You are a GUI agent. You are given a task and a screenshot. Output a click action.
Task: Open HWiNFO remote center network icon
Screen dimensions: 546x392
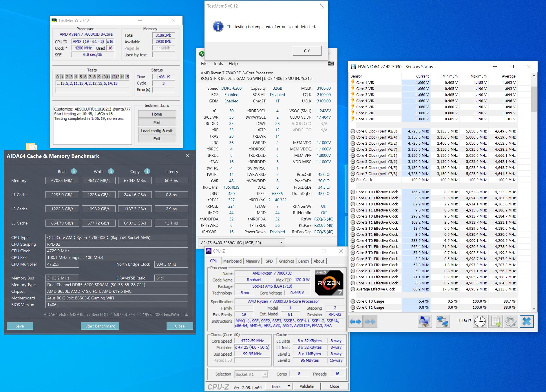442,321
